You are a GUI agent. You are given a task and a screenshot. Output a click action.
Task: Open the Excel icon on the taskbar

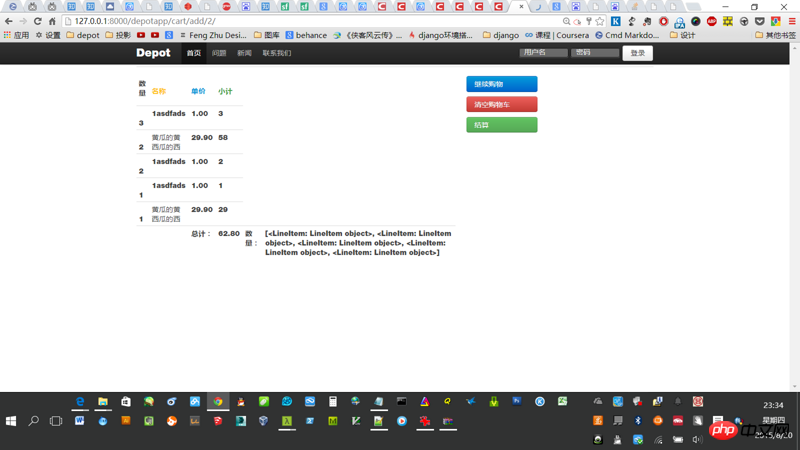click(x=562, y=402)
